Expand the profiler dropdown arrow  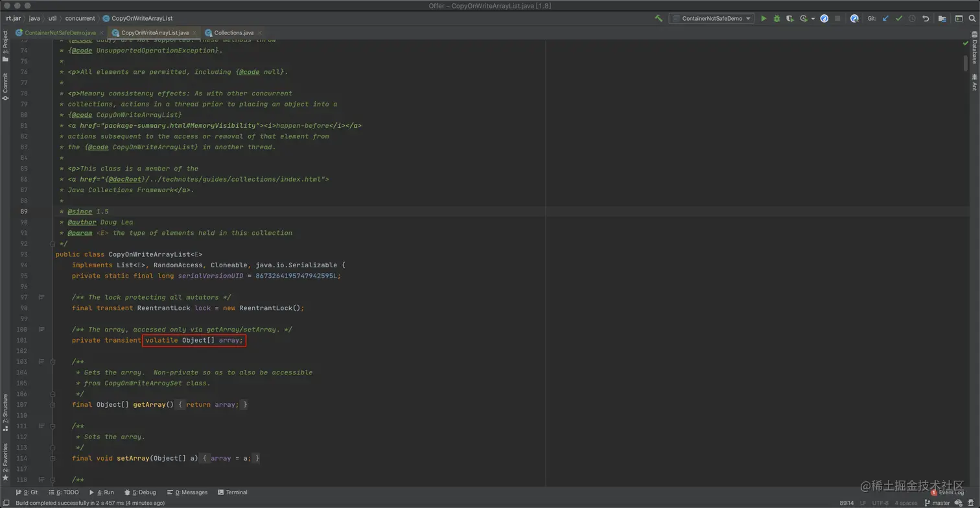(813, 19)
